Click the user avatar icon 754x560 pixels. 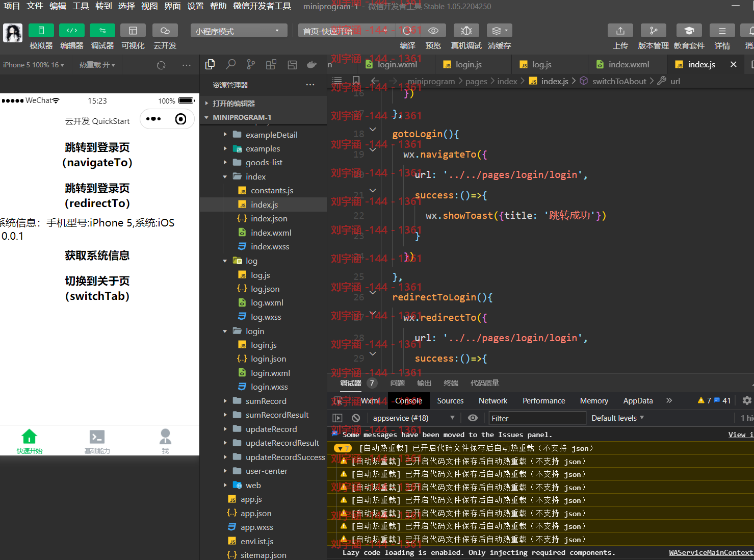point(13,33)
